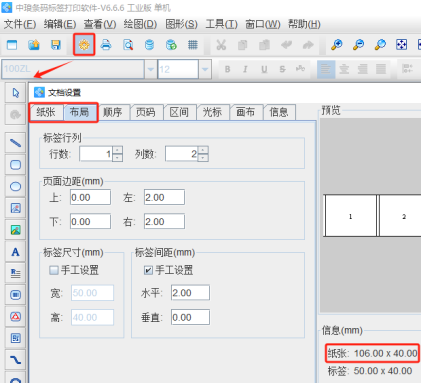Click the database refresh icon
Screen dimensions: 421x384
[x=171, y=44]
